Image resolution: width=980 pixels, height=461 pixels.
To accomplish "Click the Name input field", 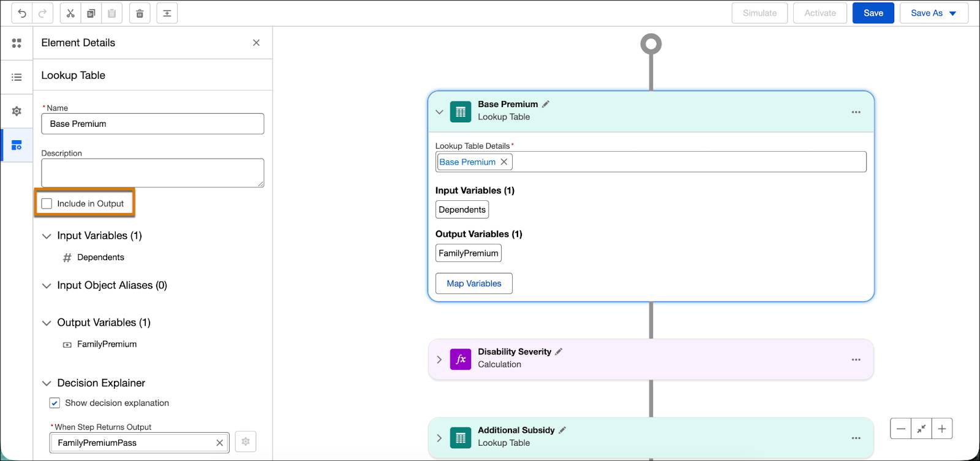I will 153,124.
